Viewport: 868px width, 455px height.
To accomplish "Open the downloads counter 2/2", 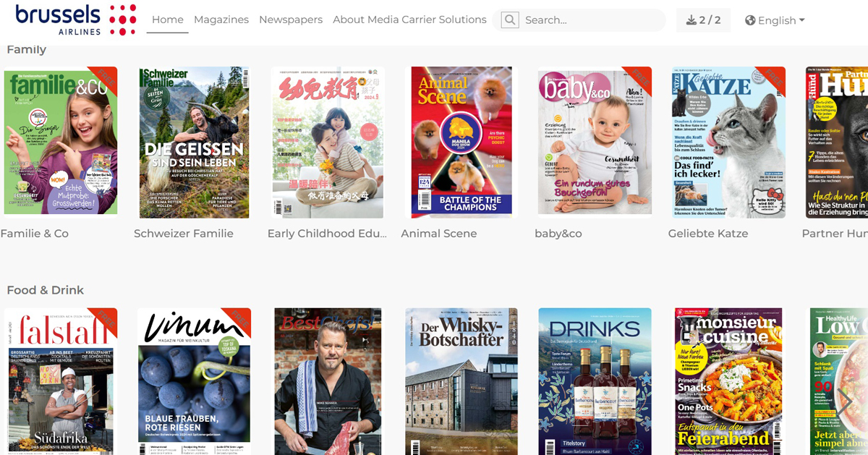I will point(703,20).
